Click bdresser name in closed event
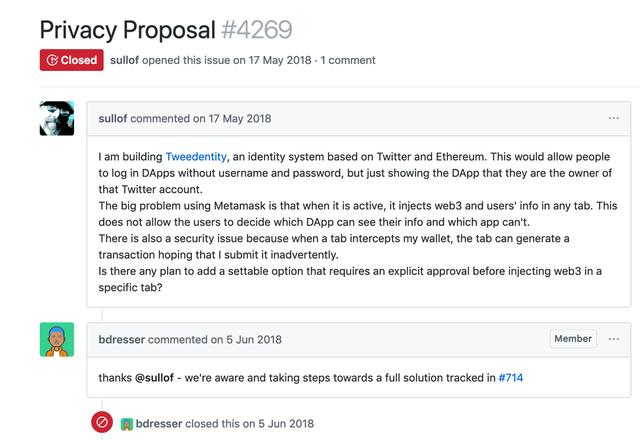 tap(159, 424)
